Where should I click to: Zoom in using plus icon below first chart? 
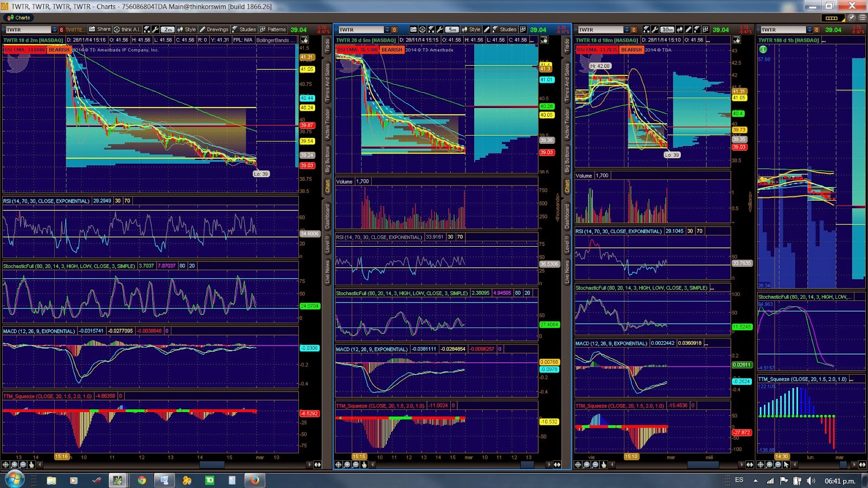[15, 465]
